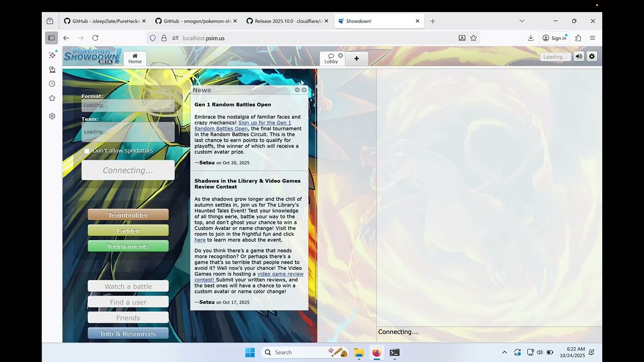The width and height of the screenshot is (644, 362).
Task: Open the Format selector dropdown
Action: [x=128, y=105]
